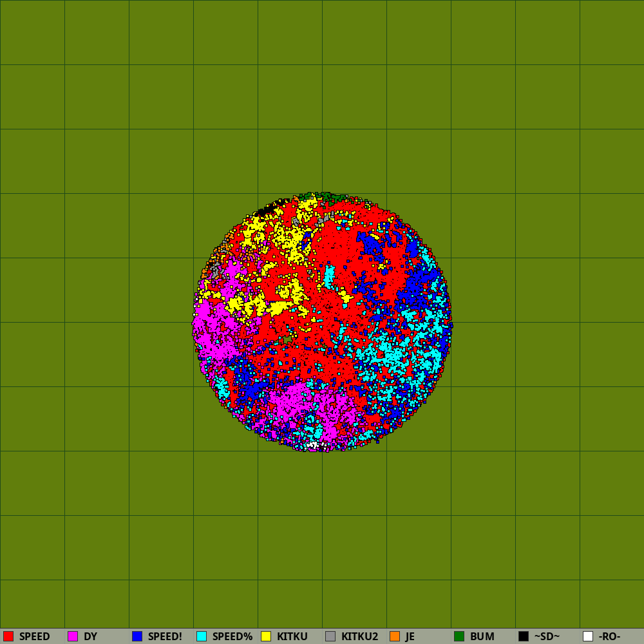Select the SPEED legend label
644x644 pixels.
tap(35, 637)
